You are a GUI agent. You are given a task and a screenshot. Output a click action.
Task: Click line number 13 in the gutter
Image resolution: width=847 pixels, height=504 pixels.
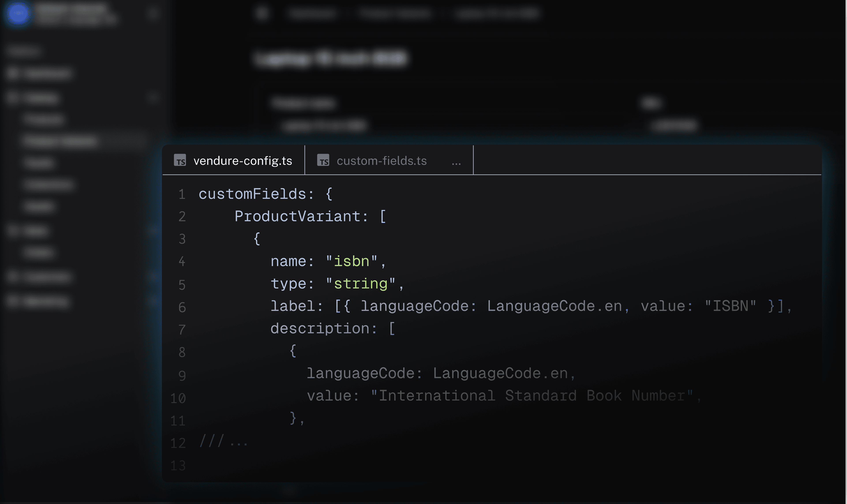click(x=178, y=466)
